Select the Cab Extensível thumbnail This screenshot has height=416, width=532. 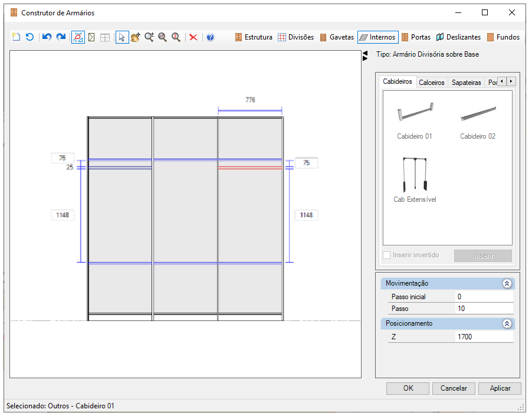pos(415,180)
